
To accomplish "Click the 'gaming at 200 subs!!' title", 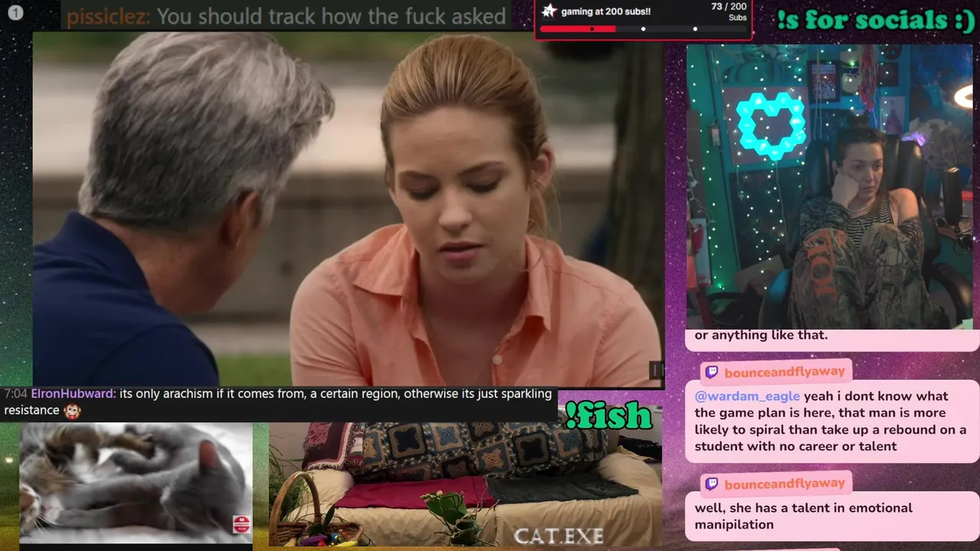I will pyautogui.click(x=606, y=11).
